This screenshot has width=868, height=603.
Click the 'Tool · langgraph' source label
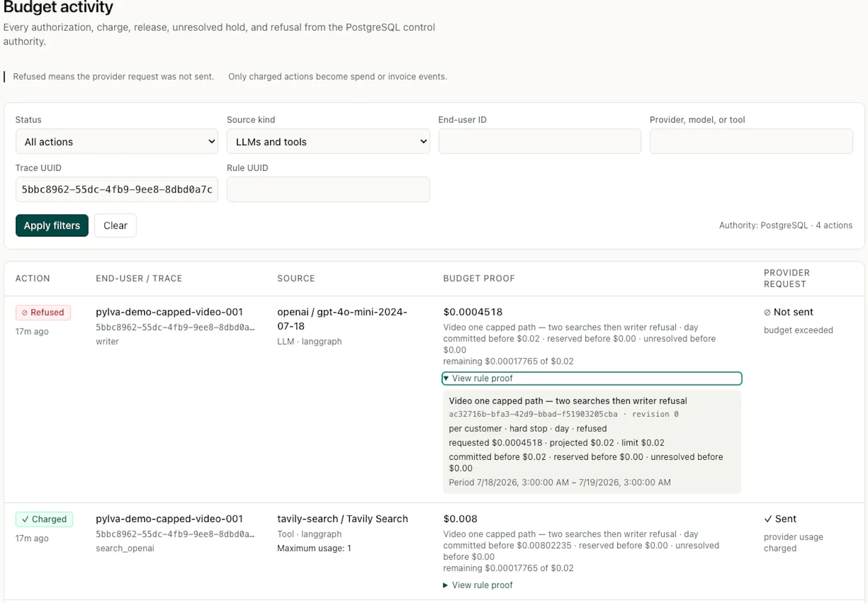(x=310, y=534)
